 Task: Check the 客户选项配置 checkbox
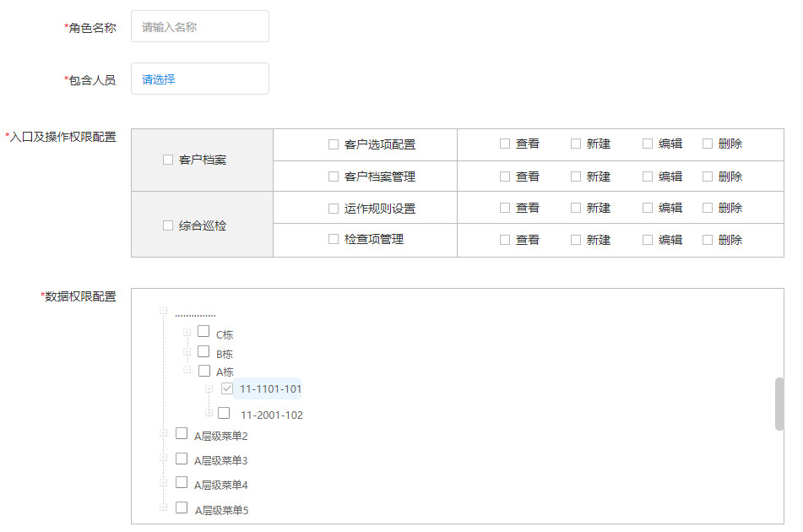333,144
